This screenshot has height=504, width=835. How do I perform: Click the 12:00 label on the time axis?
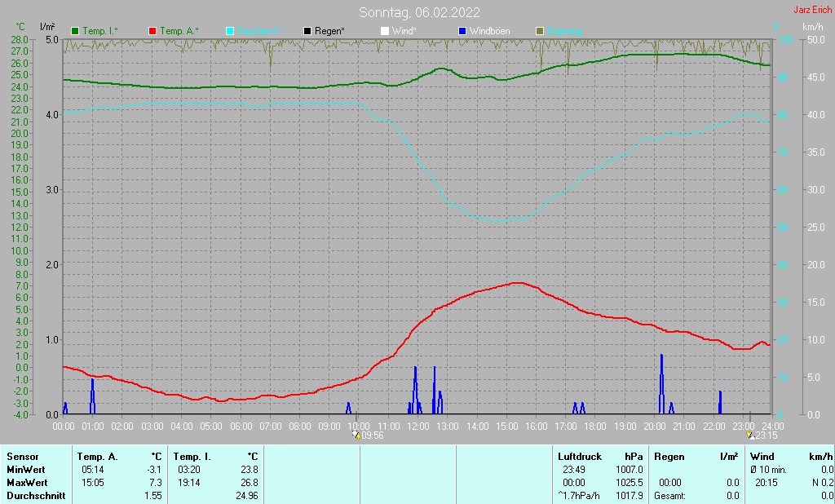coord(418,426)
